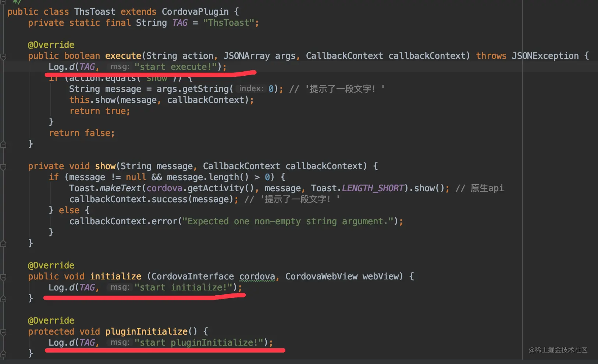Click the JSONException type name

pyautogui.click(x=545, y=56)
